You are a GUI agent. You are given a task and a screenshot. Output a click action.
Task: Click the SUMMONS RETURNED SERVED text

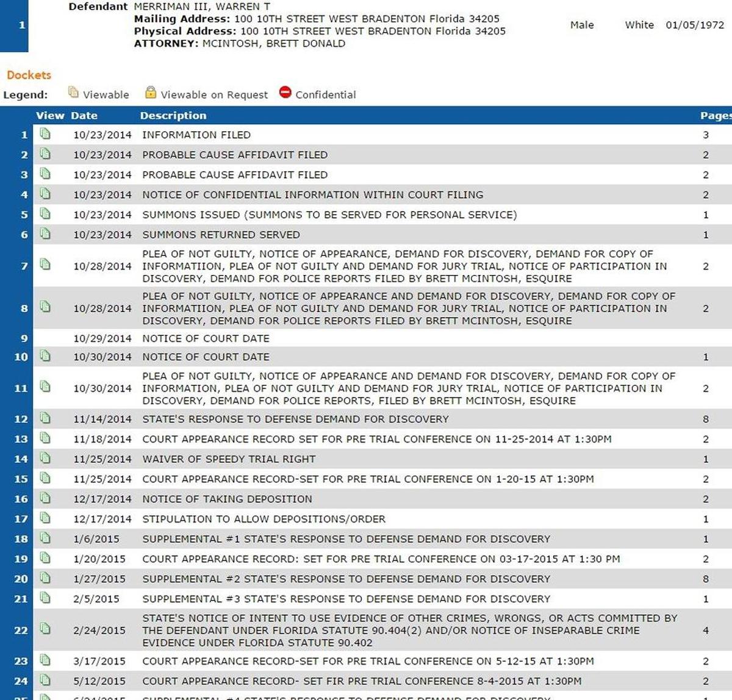[x=221, y=235]
